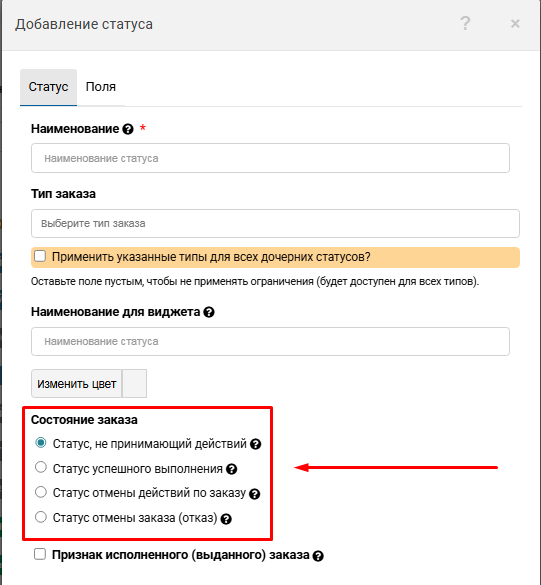Select Статус отмены действий по заказу option
541x585 pixels.
[41, 492]
